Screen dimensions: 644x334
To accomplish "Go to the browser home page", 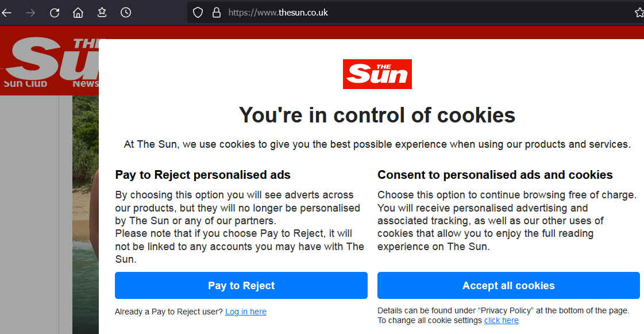I will 78,13.
